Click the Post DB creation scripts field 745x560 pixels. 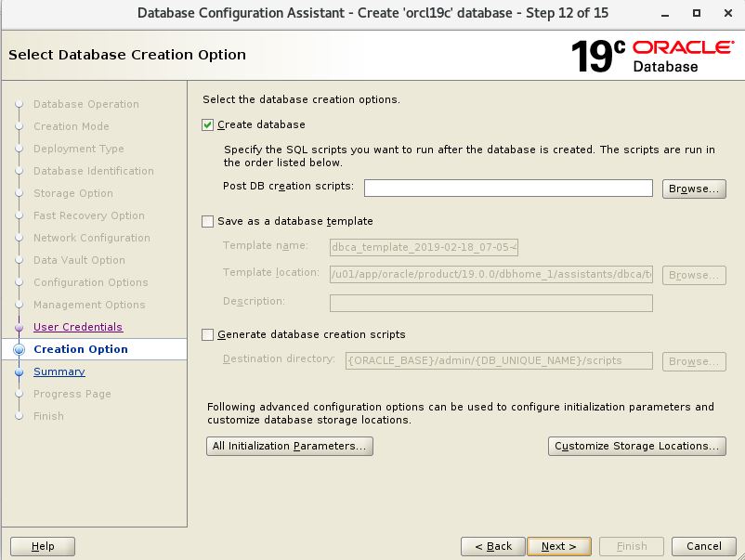tap(508, 189)
